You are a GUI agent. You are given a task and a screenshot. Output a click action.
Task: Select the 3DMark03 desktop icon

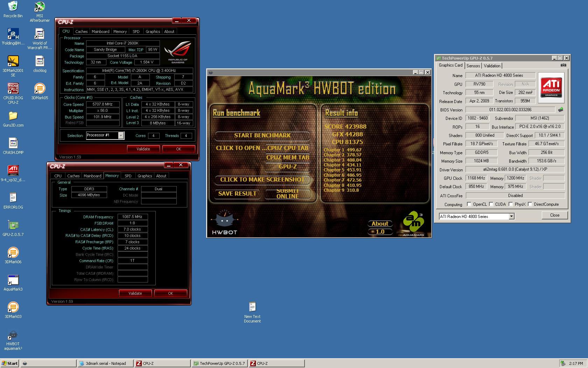pos(13,310)
